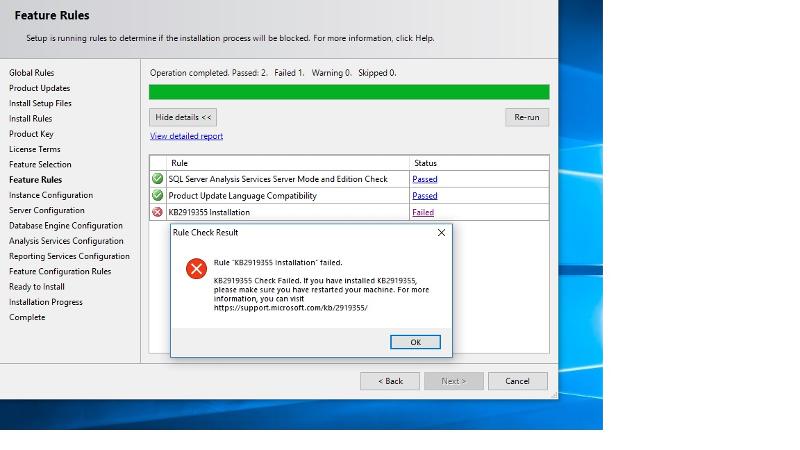800x450 pixels.
Task: Click the Hide details button
Action: (x=183, y=117)
